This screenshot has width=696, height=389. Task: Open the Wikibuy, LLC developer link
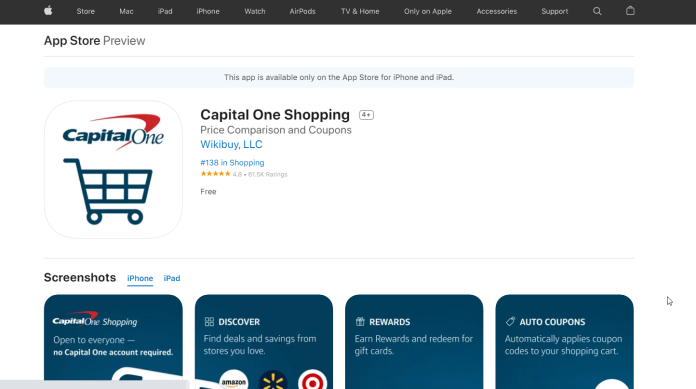pos(231,144)
